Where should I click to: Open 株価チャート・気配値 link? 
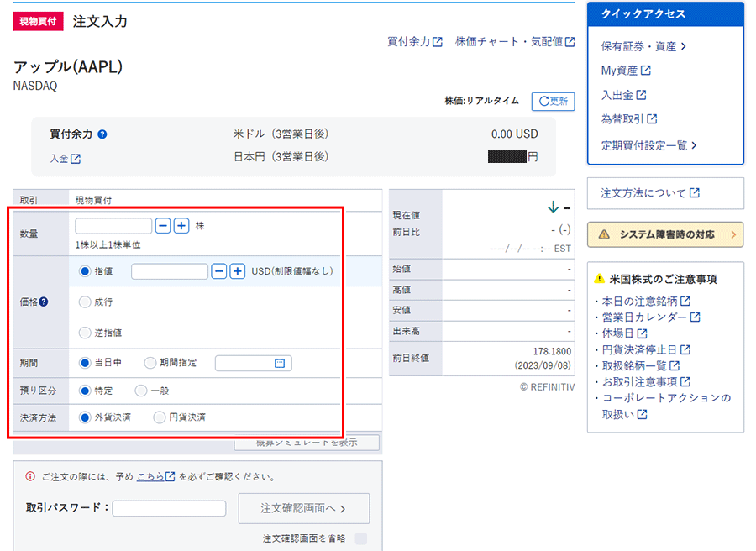(x=514, y=42)
